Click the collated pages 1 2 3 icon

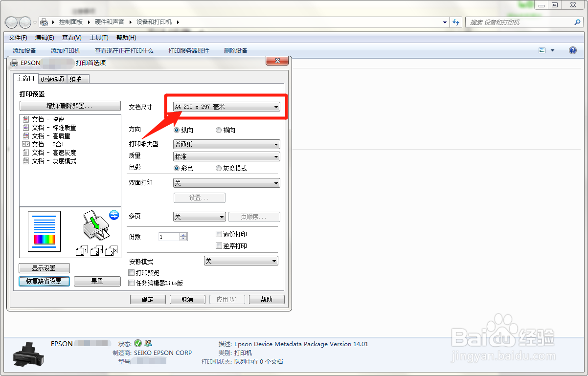tap(97, 250)
